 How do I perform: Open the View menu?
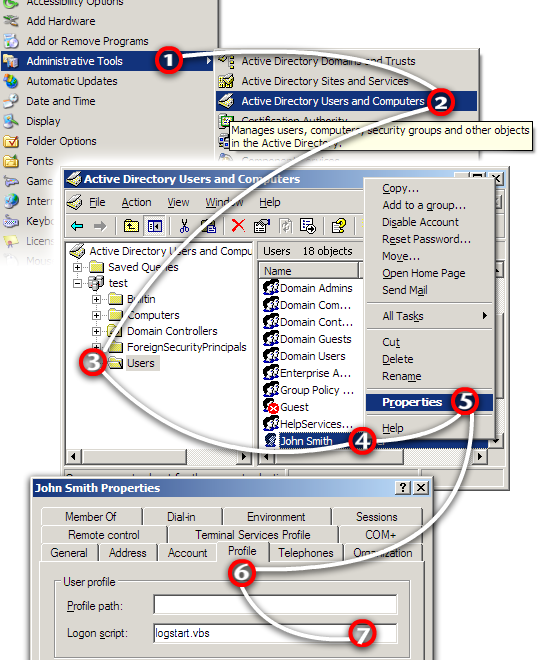pyautogui.click(x=178, y=202)
